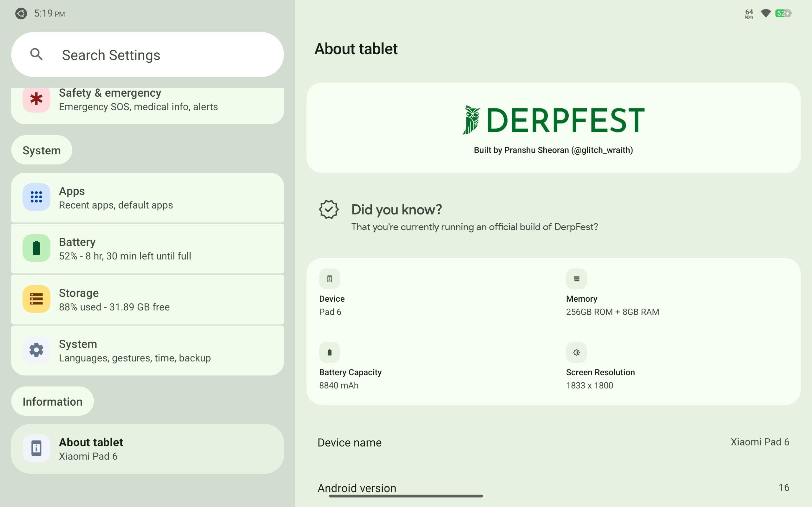Tap the Battery Capacity icon
This screenshot has height=507, width=812.
329,352
